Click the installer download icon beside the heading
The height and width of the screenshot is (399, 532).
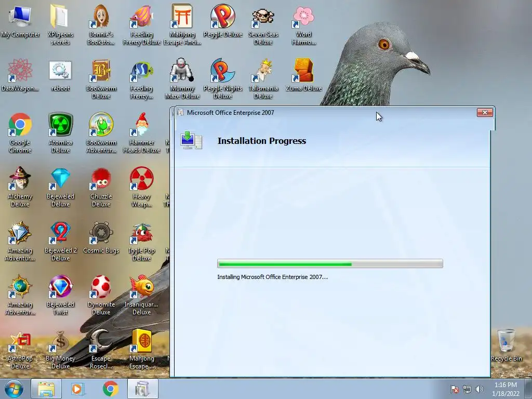(x=191, y=140)
